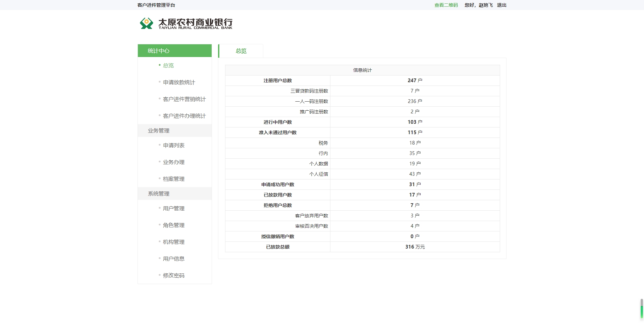
Task: Click the value 0 户
Action: coord(415,236)
